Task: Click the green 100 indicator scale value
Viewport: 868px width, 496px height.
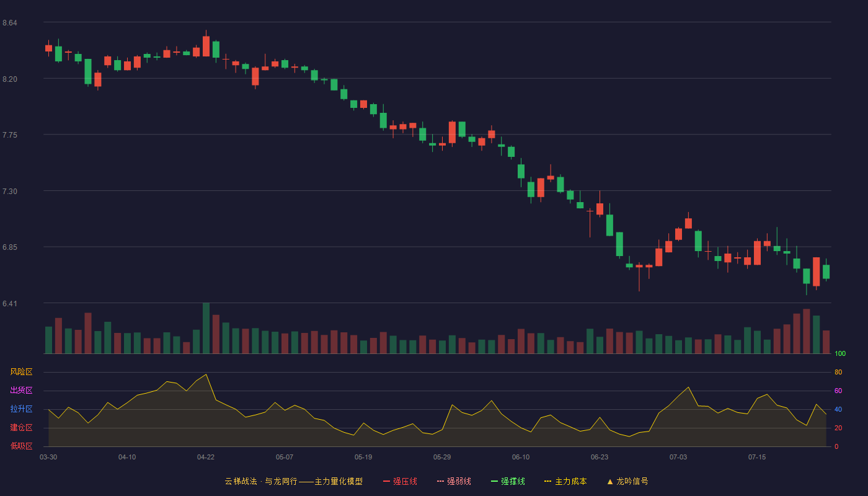Action: (840, 354)
